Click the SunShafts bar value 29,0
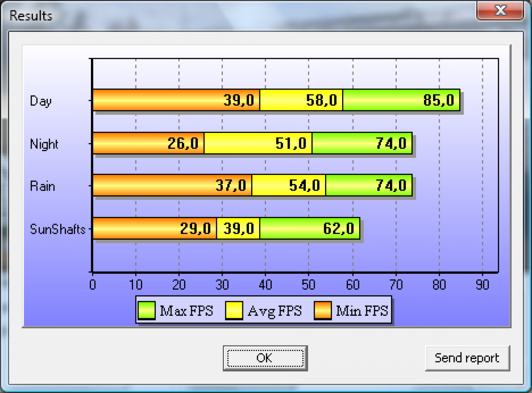Viewport: 532px width, 393px height. point(195,228)
